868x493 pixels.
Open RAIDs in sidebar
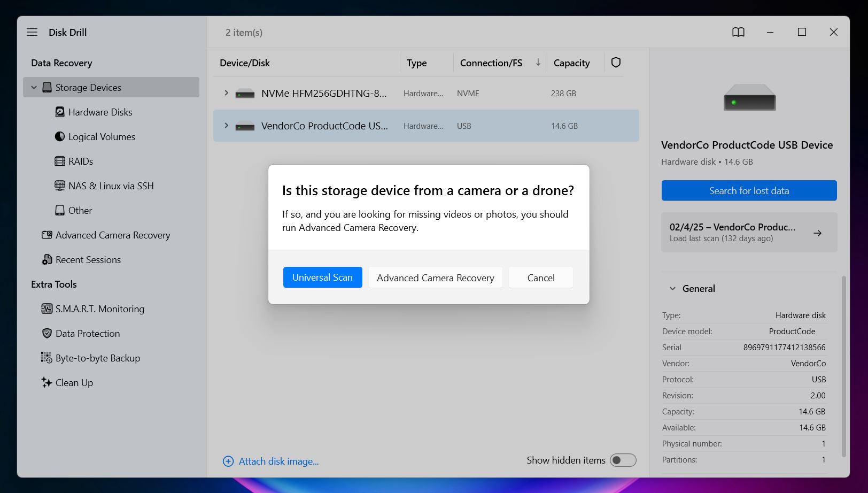(x=81, y=161)
